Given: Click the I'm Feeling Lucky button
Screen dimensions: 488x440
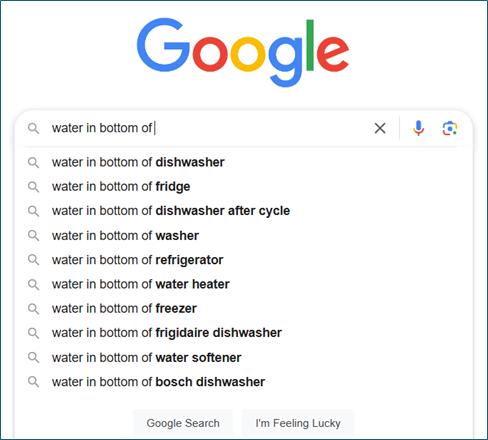Looking at the screenshot, I should point(298,423).
